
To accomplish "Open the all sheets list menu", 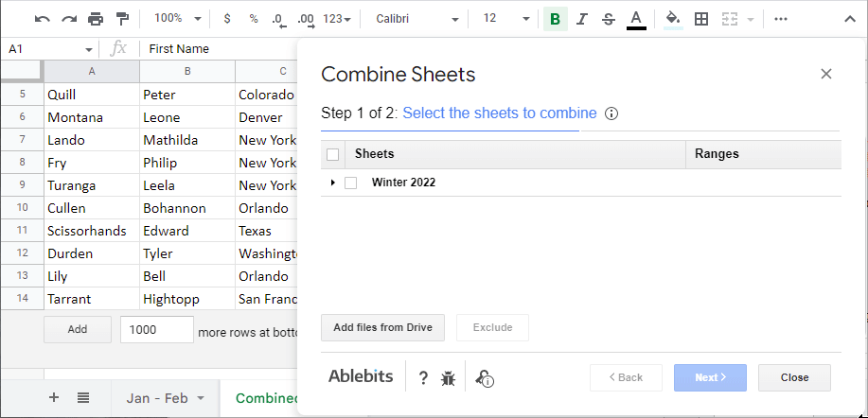I will coord(83,398).
